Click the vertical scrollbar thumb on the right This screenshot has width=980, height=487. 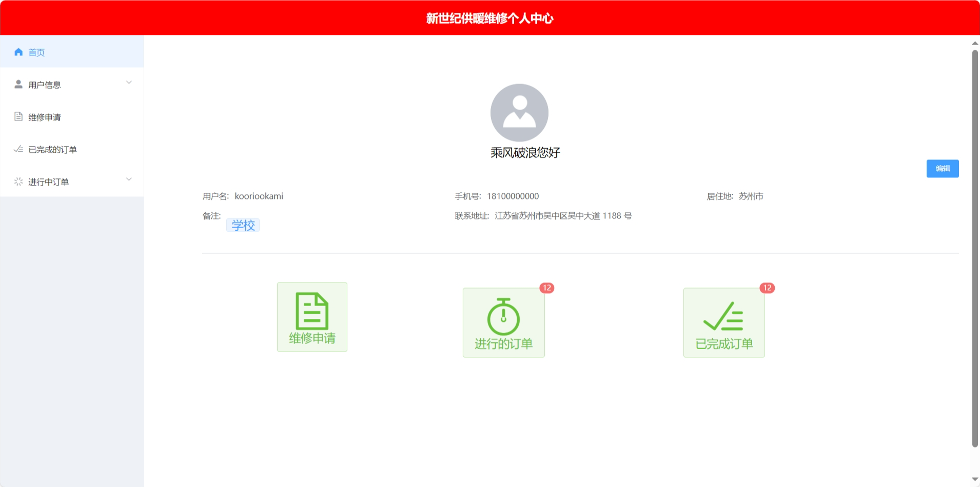click(975, 246)
